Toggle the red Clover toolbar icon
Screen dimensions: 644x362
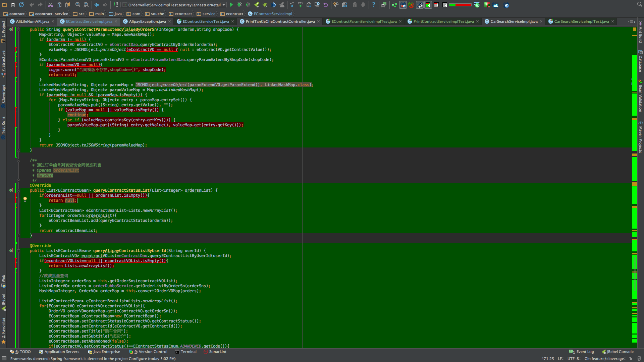411,5
